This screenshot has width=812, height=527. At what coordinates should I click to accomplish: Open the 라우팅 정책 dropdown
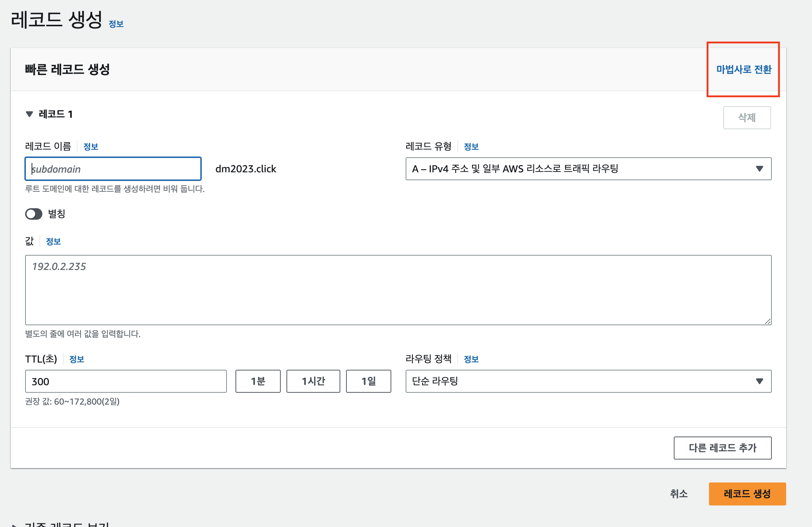click(588, 381)
